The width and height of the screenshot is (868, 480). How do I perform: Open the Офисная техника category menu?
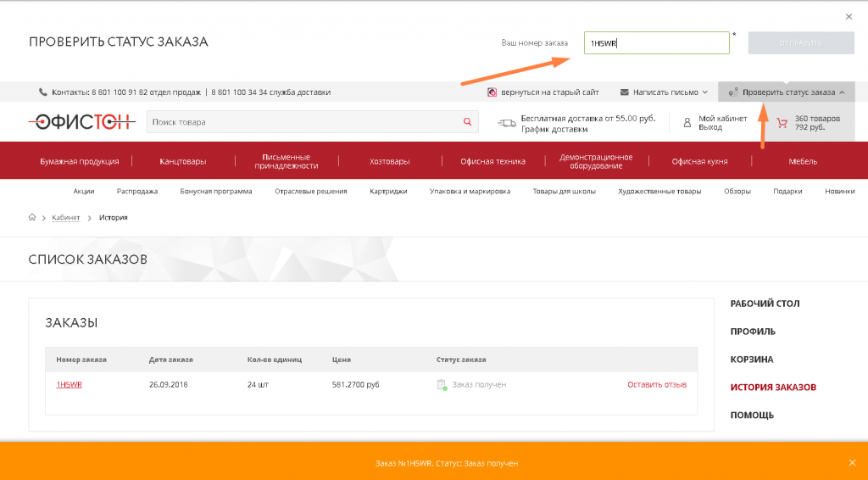[x=492, y=161]
